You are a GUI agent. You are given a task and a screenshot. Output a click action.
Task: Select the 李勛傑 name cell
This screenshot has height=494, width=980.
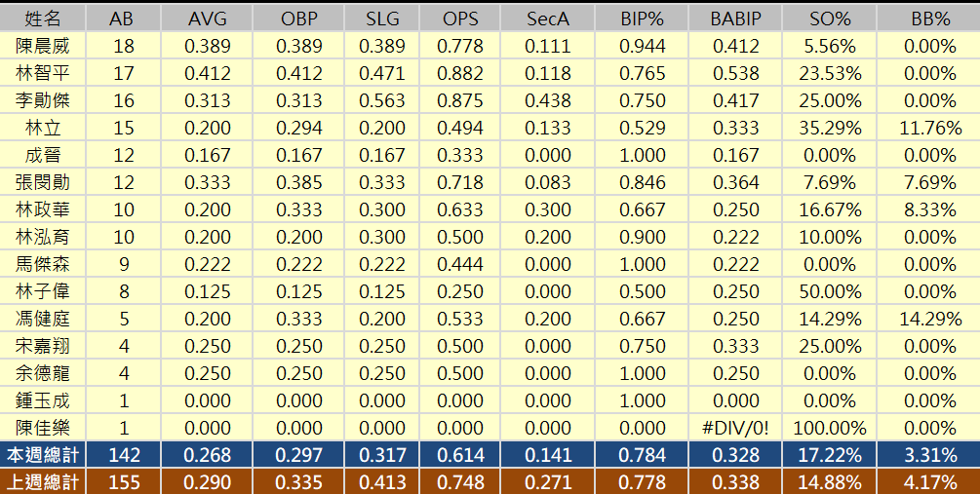[43, 100]
